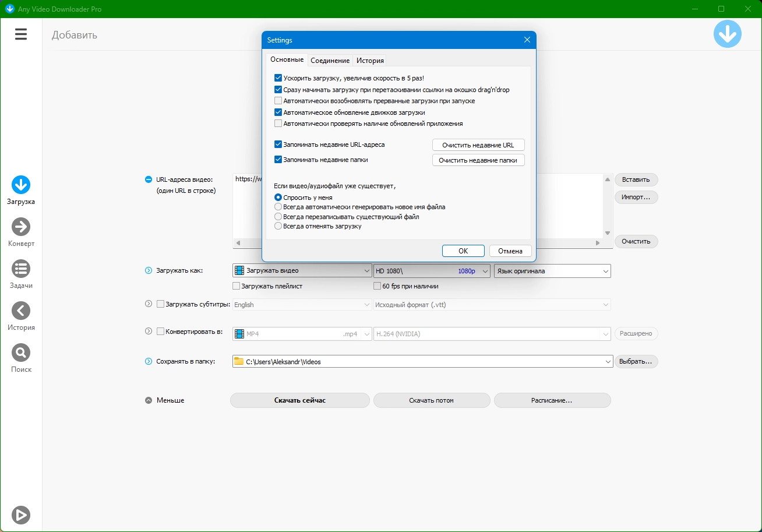The image size is (762, 532).
Task: Click inside the video URL text area
Action: [x=418, y=206]
